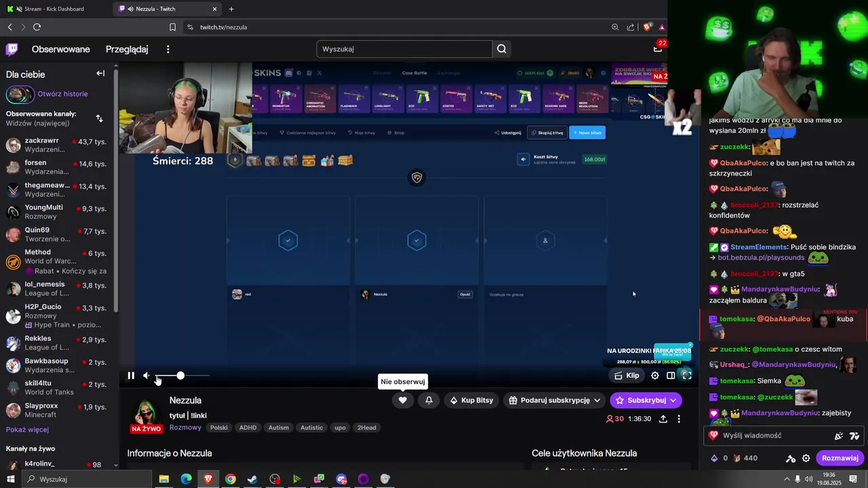The image size is (868, 488).
Task: Focus the Twitch Wyszukaj search field
Action: (404, 49)
